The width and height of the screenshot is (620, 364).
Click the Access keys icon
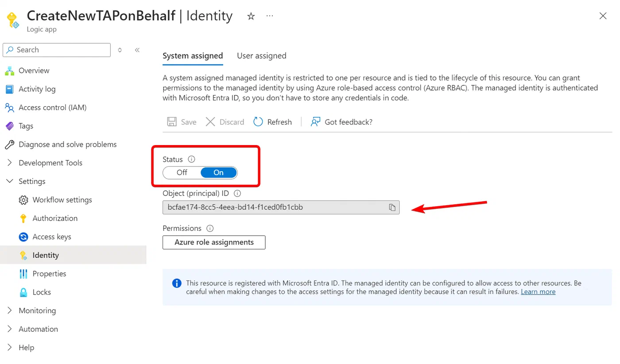(23, 237)
